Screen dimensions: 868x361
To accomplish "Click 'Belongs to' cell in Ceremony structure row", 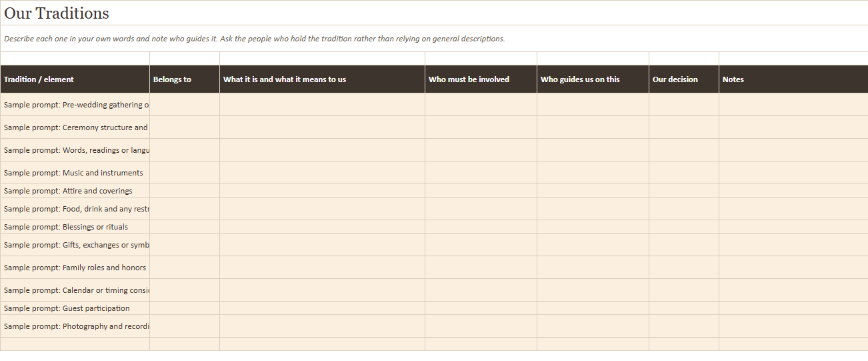I will pos(185,127).
